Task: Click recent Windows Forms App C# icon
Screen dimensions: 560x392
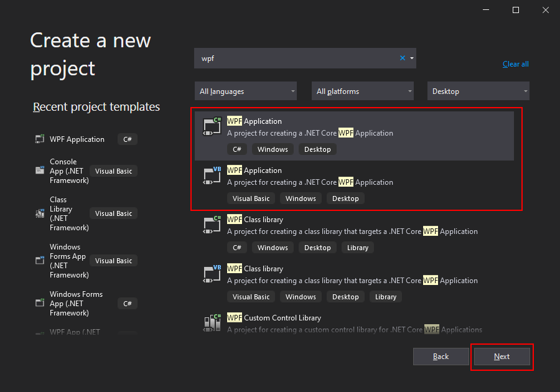Action: [x=40, y=303]
